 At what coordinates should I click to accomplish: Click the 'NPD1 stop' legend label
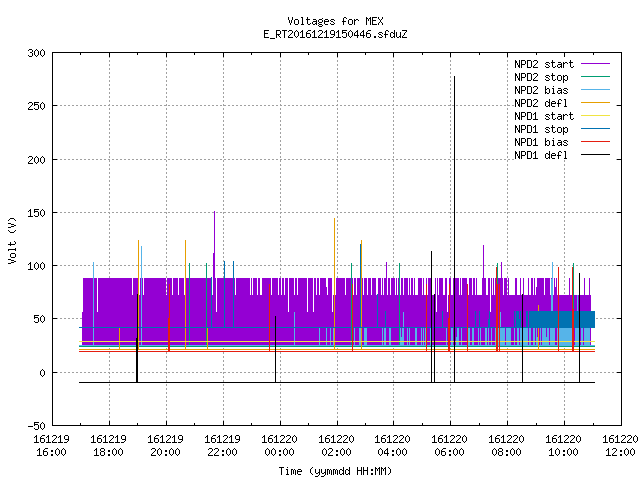click(541, 129)
